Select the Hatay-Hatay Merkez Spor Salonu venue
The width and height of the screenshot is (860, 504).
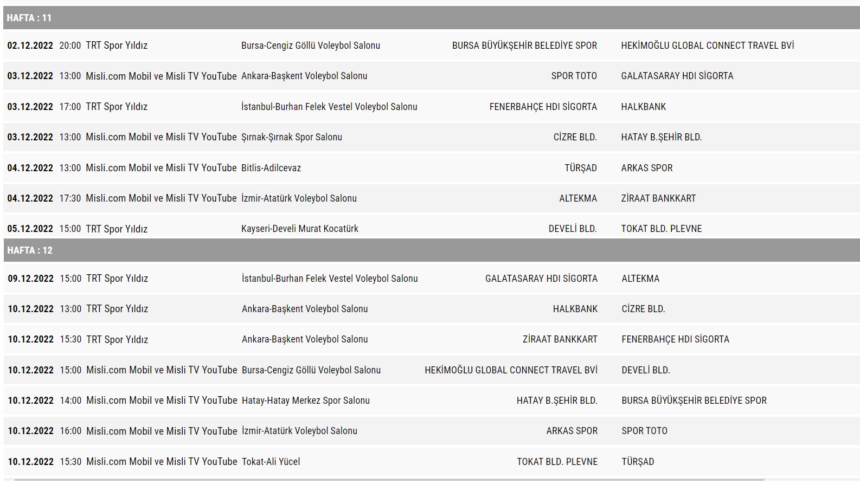(x=305, y=400)
